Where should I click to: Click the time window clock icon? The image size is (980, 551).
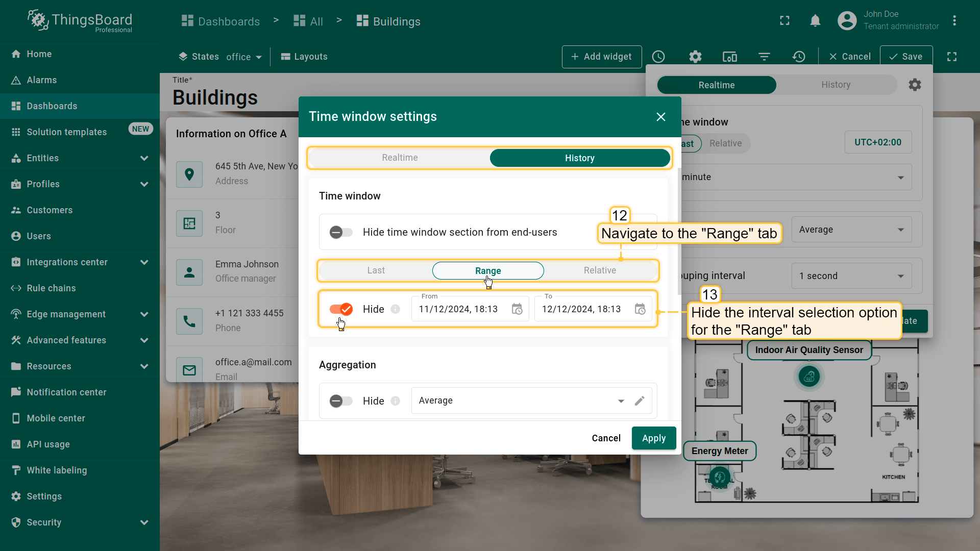(658, 57)
